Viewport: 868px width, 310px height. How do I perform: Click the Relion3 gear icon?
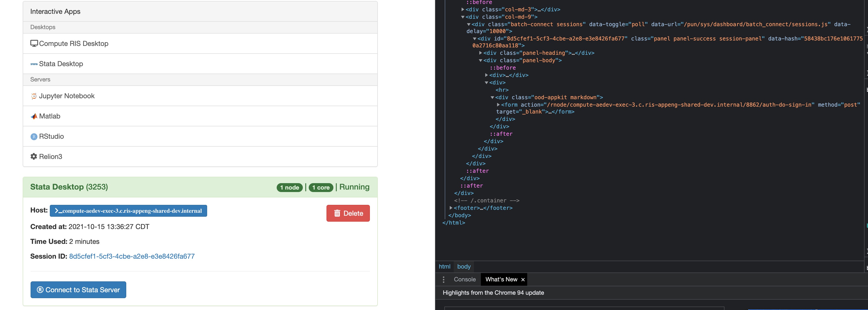[x=34, y=156]
